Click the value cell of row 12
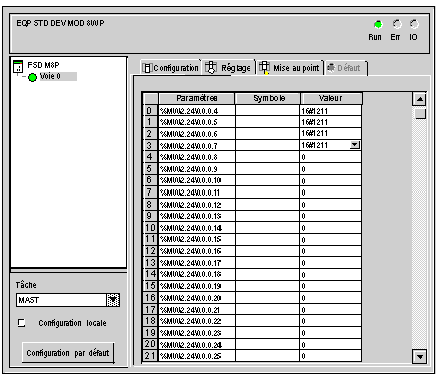Viewport: 440px width, 384px height. (x=330, y=251)
